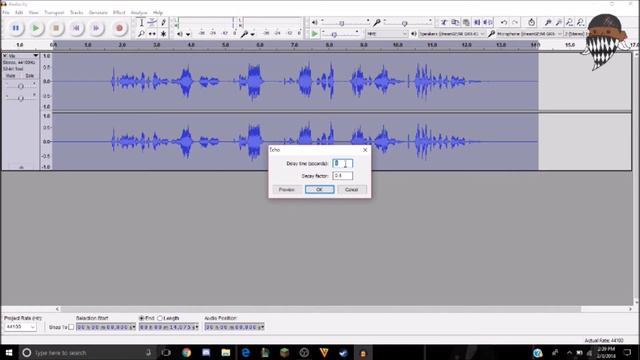Select the End radio button

point(142,318)
